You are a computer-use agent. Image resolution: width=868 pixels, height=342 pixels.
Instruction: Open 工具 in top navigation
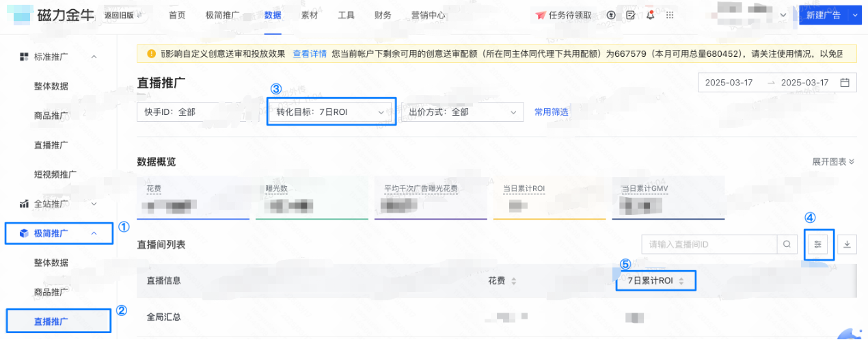pos(347,15)
